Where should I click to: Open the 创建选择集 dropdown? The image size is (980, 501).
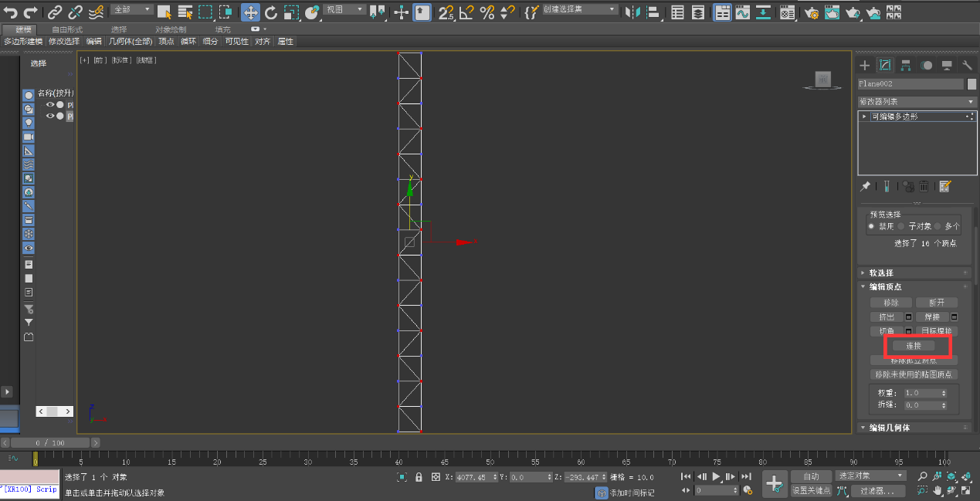(x=579, y=10)
